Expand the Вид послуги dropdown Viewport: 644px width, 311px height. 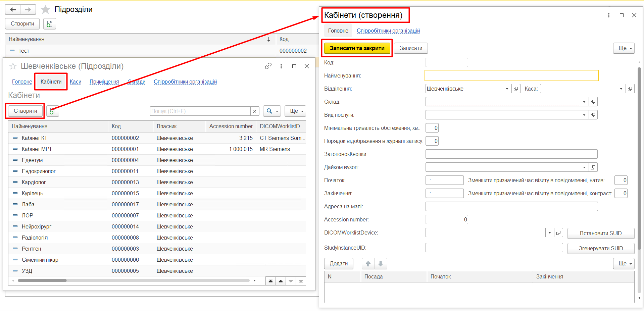point(584,115)
